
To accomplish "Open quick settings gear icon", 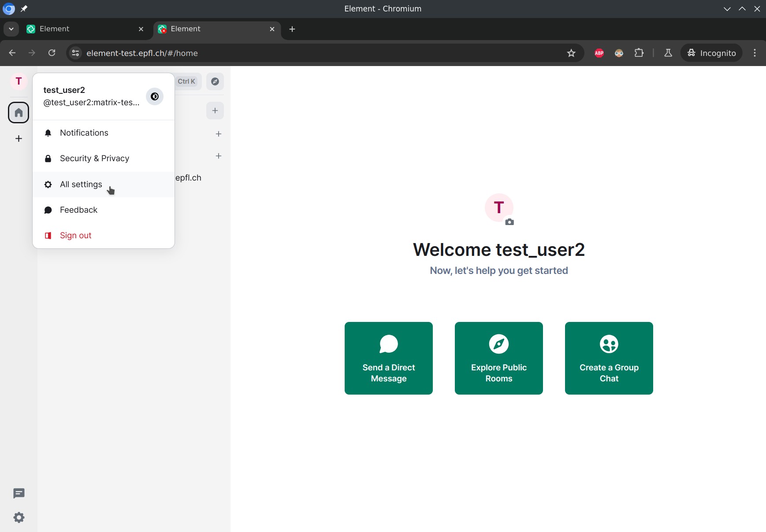I will click(x=19, y=517).
